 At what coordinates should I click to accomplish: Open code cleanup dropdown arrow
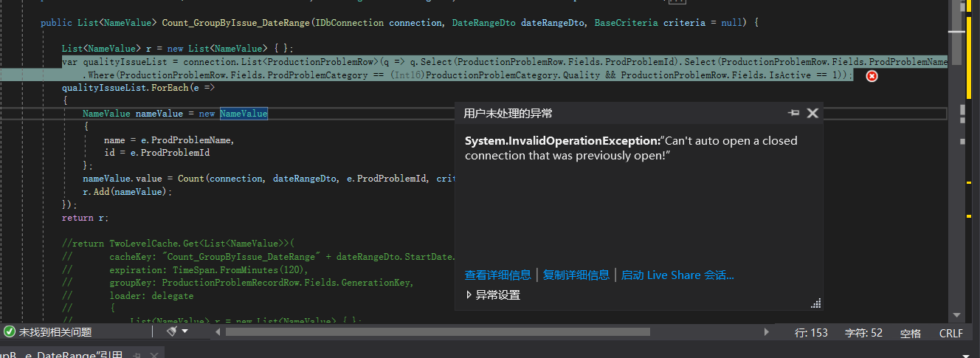coord(185,332)
